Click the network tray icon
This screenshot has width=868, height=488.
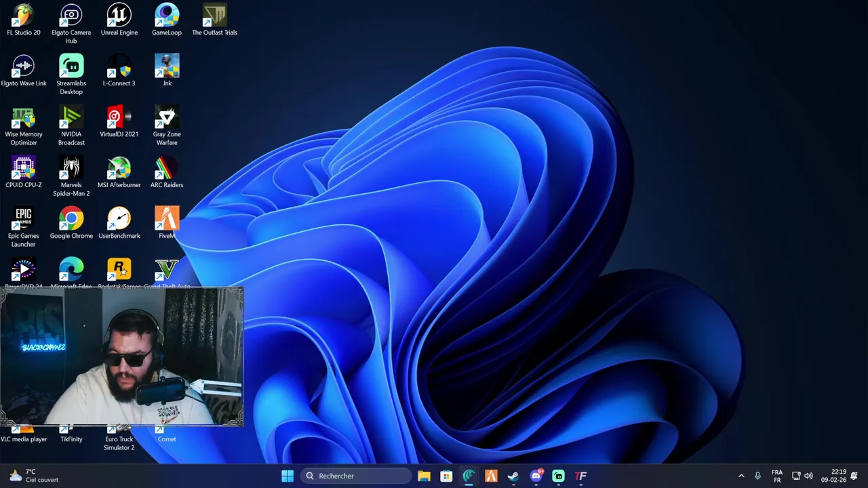pos(796,476)
